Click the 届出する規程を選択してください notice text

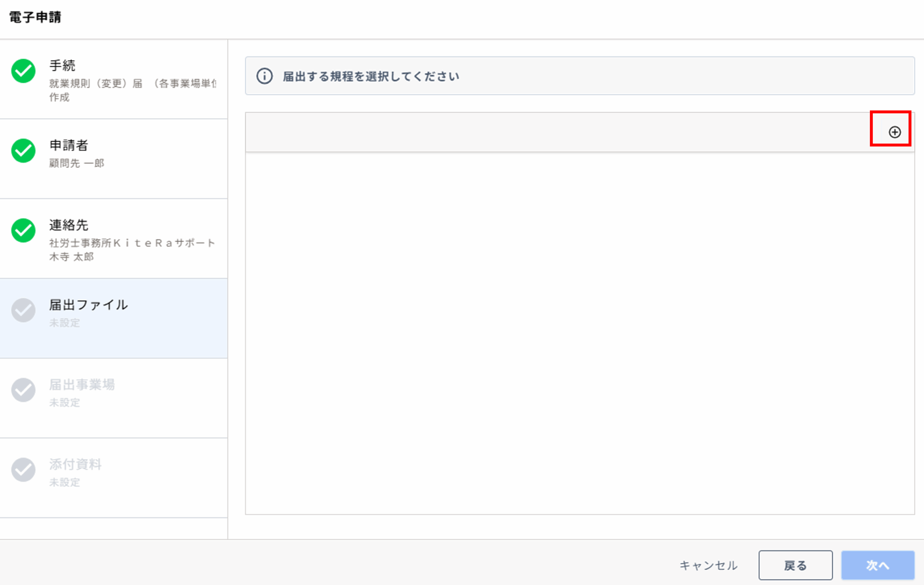tap(371, 77)
